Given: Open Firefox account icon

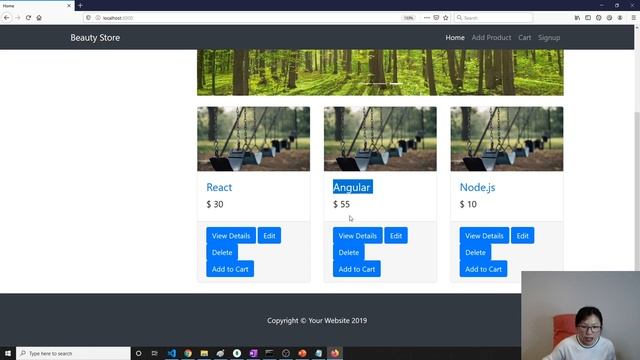Looking at the screenshot, I should [620, 18].
